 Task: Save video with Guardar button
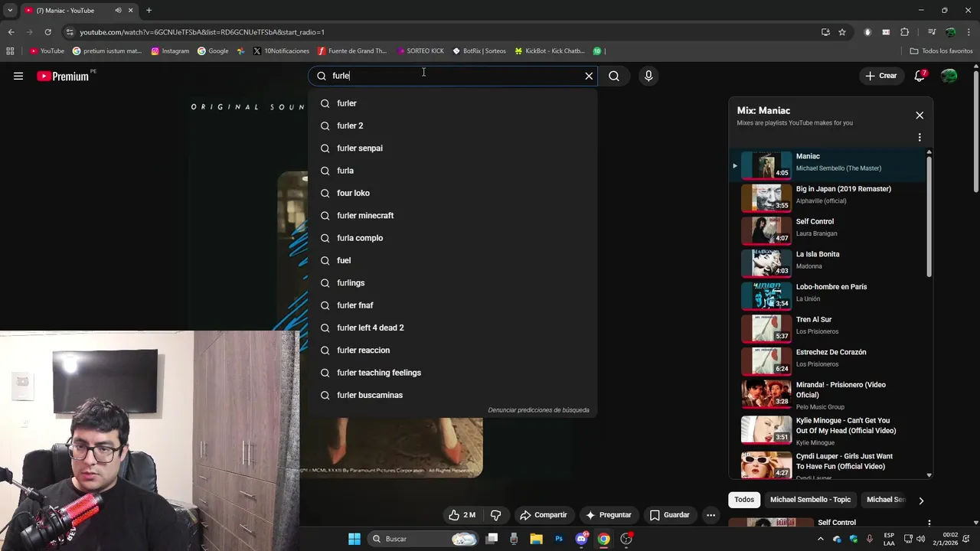pos(670,515)
